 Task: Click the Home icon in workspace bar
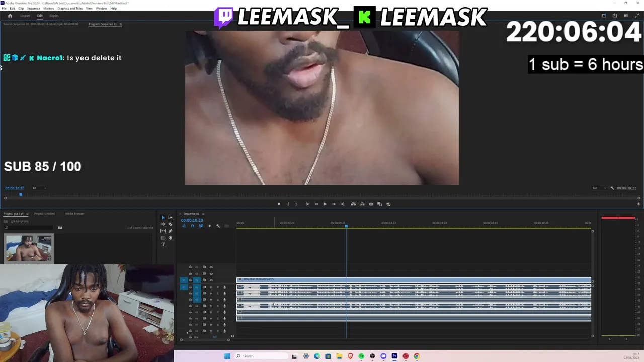(x=10, y=16)
